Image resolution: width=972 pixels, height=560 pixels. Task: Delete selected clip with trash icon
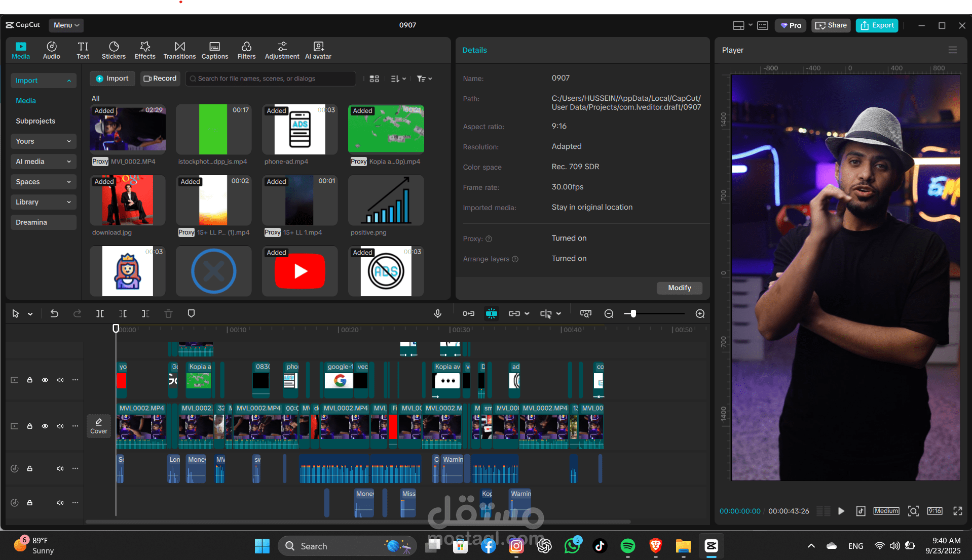(x=169, y=314)
